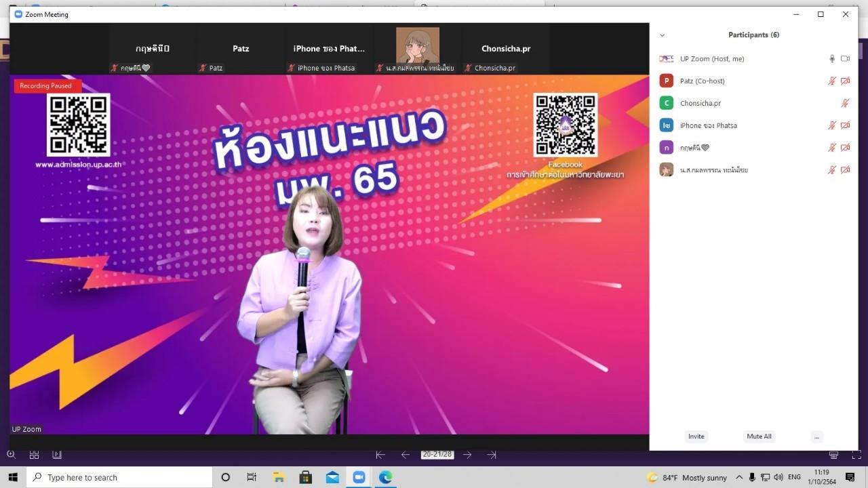This screenshot has height=488, width=868.
Task: Click Patz's disabled camera icon
Action: (x=845, y=81)
